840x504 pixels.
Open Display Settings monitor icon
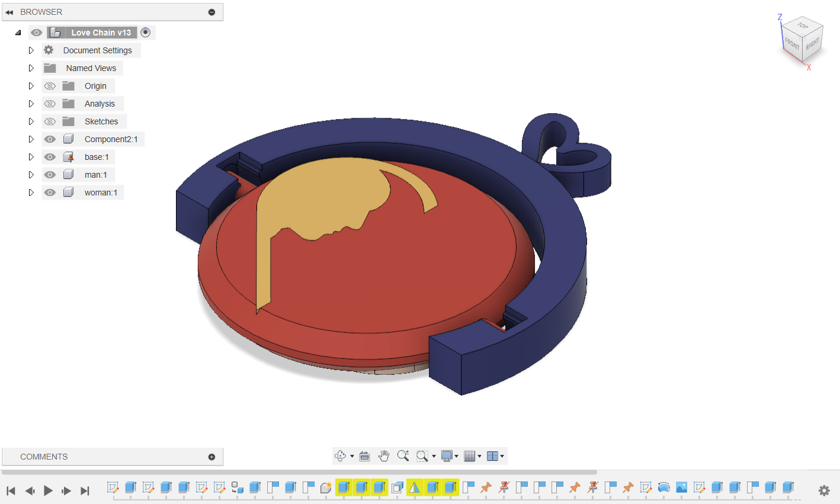[x=447, y=455]
